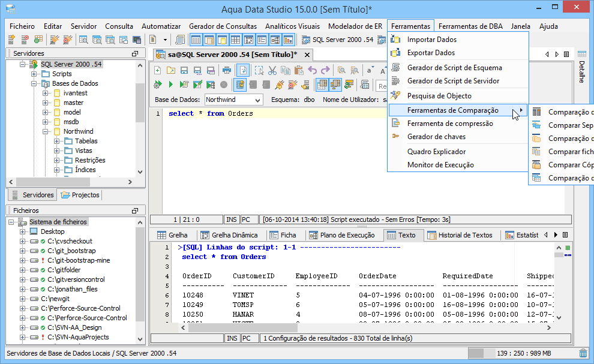Click the printer icon in editor toolbar
The width and height of the screenshot is (594, 364).
tap(227, 70)
